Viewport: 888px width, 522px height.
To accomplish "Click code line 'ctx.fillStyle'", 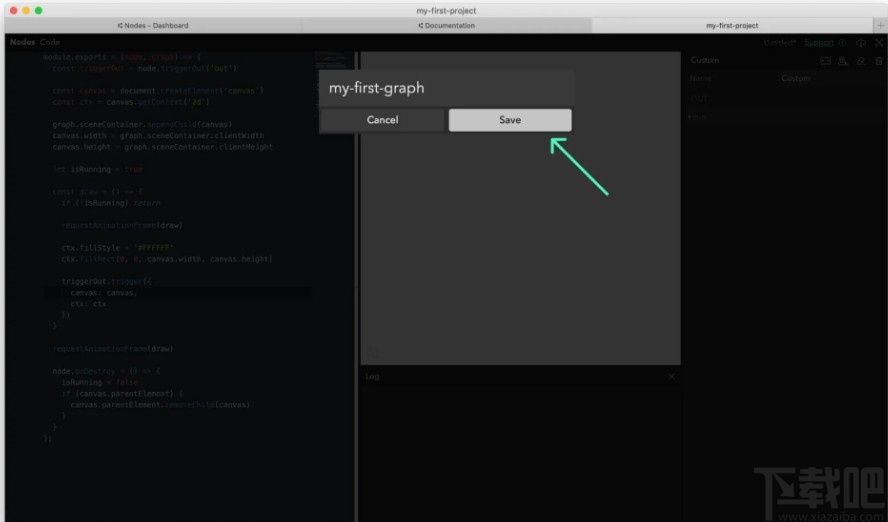I will (x=117, y=248).
